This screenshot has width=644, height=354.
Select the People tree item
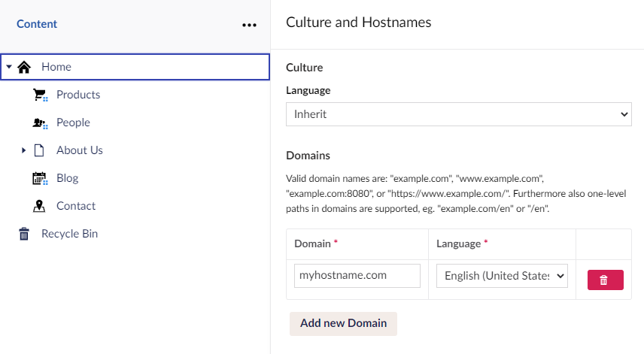[73, 123]
